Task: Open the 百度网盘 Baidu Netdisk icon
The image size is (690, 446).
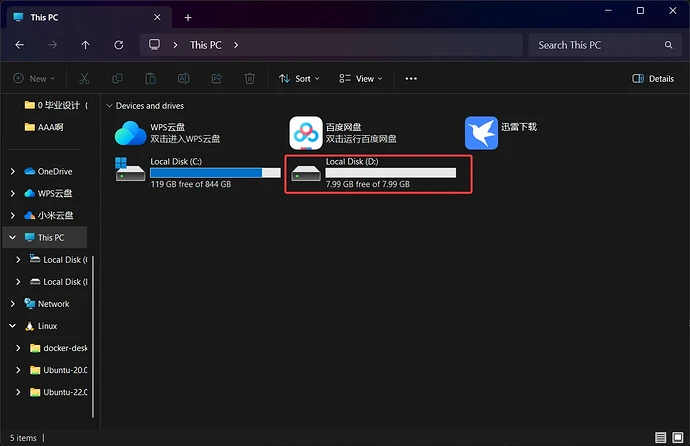Action: click(306, 133)
